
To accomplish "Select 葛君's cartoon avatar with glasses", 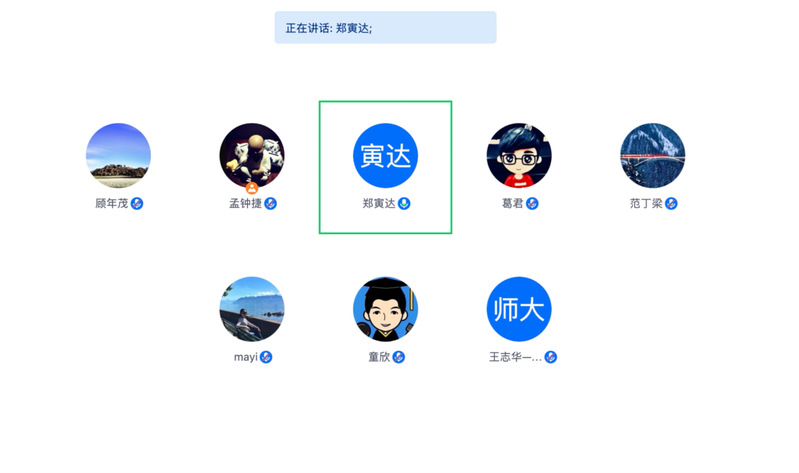I will (x=519, y=155).
